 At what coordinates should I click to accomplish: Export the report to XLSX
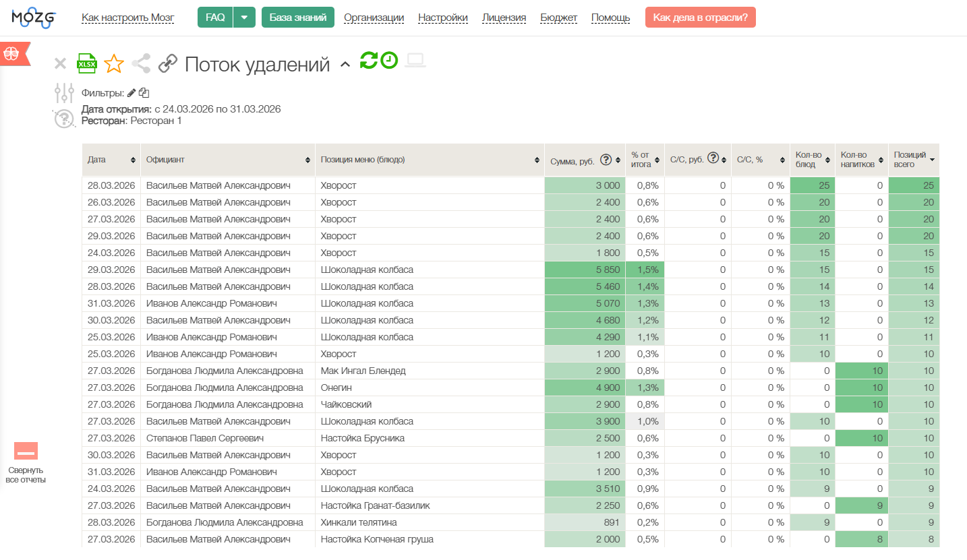pyautogui.click(x=87, y=63)
